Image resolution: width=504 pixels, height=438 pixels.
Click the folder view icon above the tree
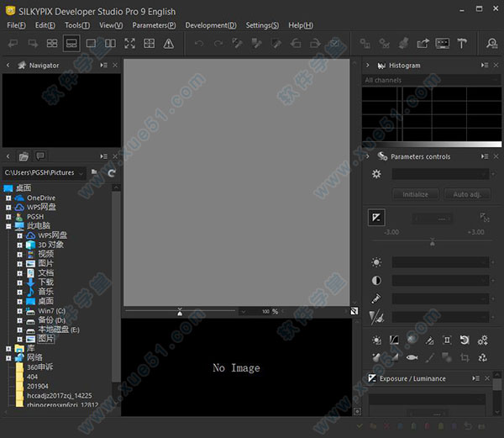pos(24,156)
